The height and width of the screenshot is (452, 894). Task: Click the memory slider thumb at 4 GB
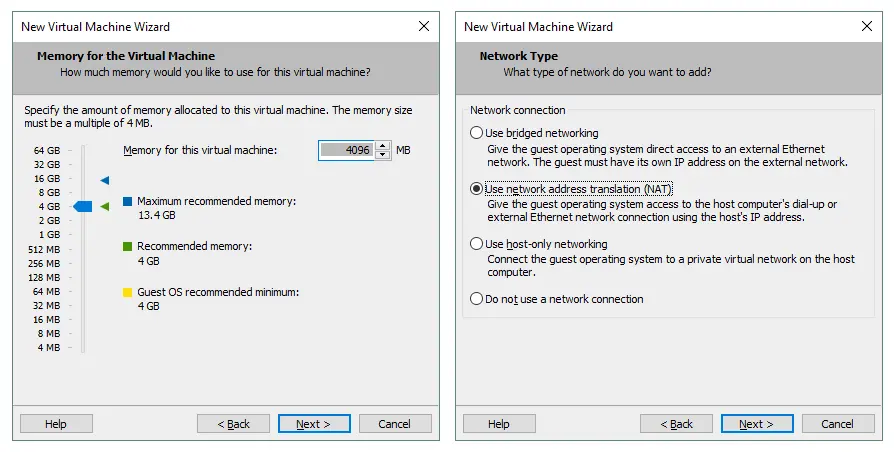[84, 207]
